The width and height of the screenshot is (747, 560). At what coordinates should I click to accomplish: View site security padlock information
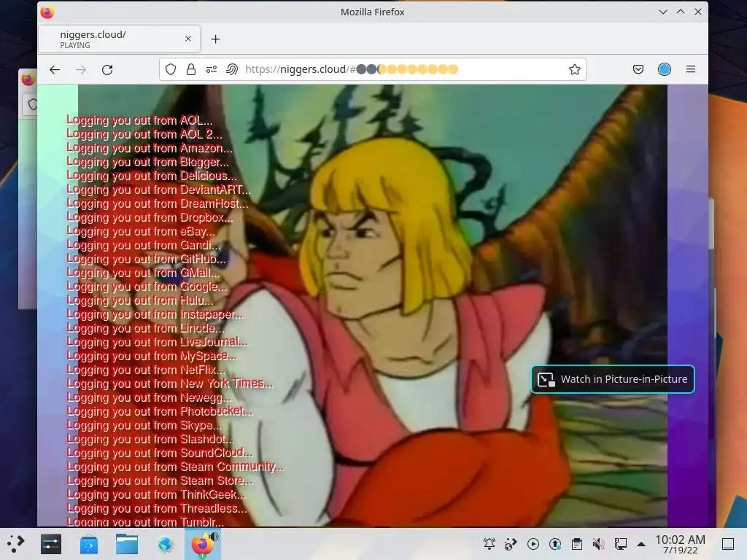tap(191, 69)
